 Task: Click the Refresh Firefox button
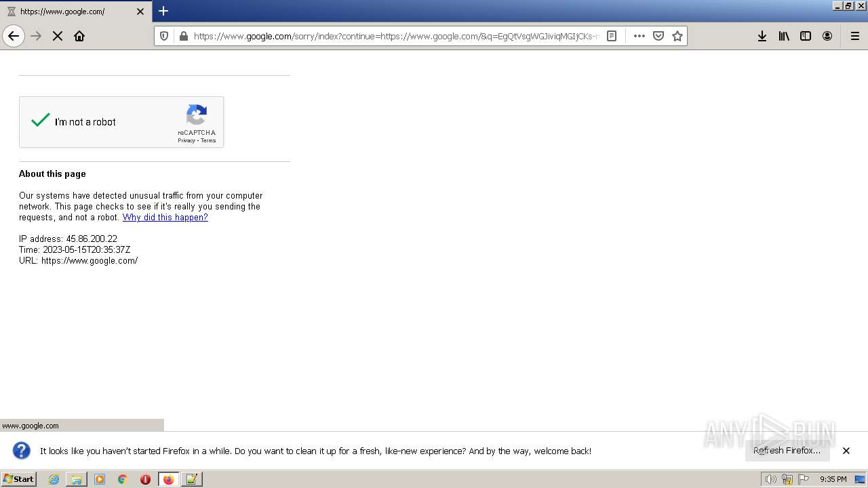point(787,451)
